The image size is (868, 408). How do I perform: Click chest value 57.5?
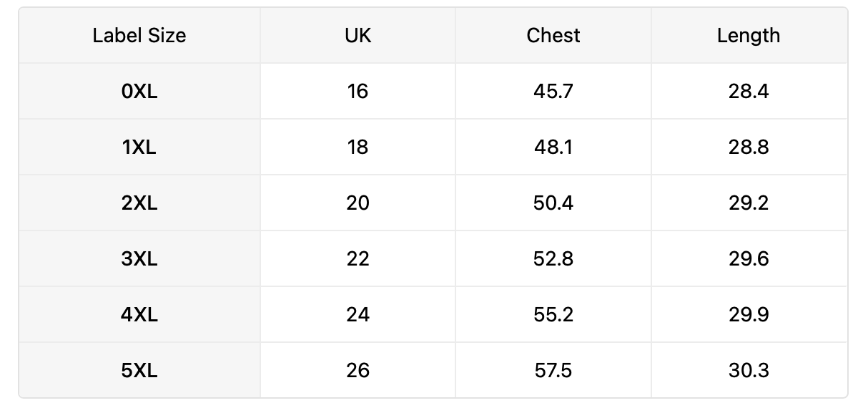pyautogui.click(x=553, y=370)
